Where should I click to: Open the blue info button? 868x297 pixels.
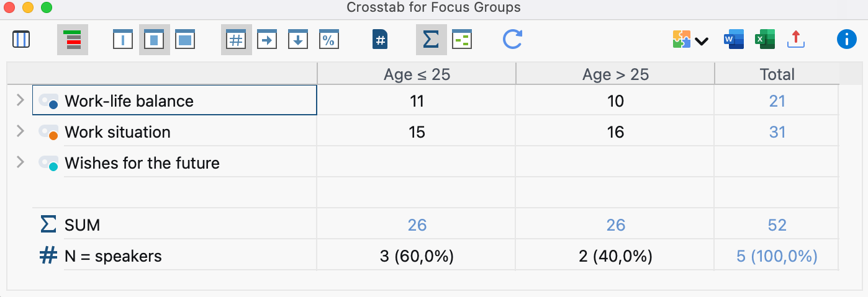click(846, 40)
